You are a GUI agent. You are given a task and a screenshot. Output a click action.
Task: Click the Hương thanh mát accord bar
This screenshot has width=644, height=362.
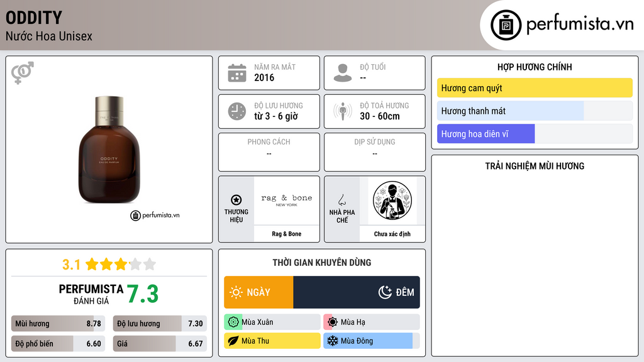(x=535, y=111)
